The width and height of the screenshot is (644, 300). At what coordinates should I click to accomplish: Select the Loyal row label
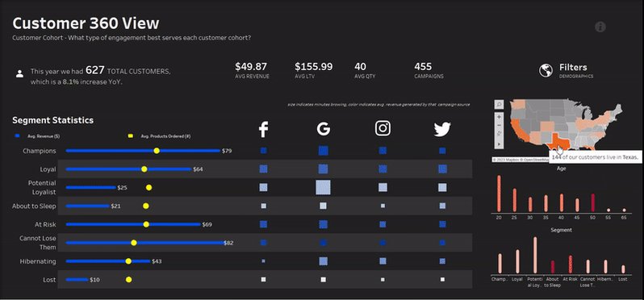(x=48, y=169)
